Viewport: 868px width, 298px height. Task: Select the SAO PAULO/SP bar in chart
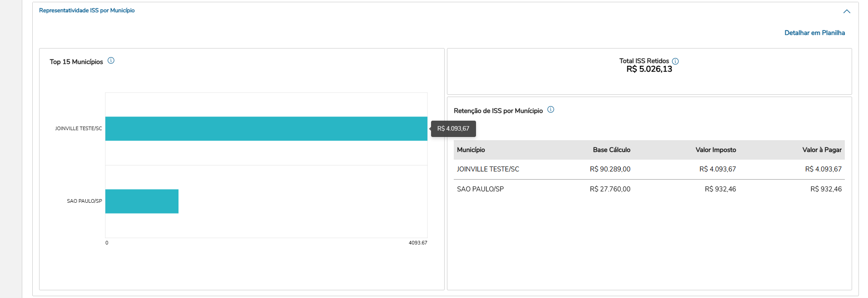point(142,201)
